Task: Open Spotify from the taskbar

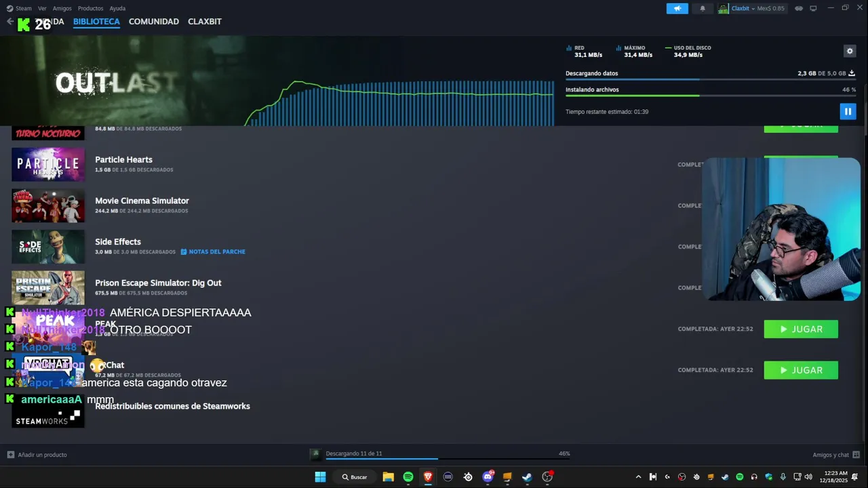Action: (408, 477)
